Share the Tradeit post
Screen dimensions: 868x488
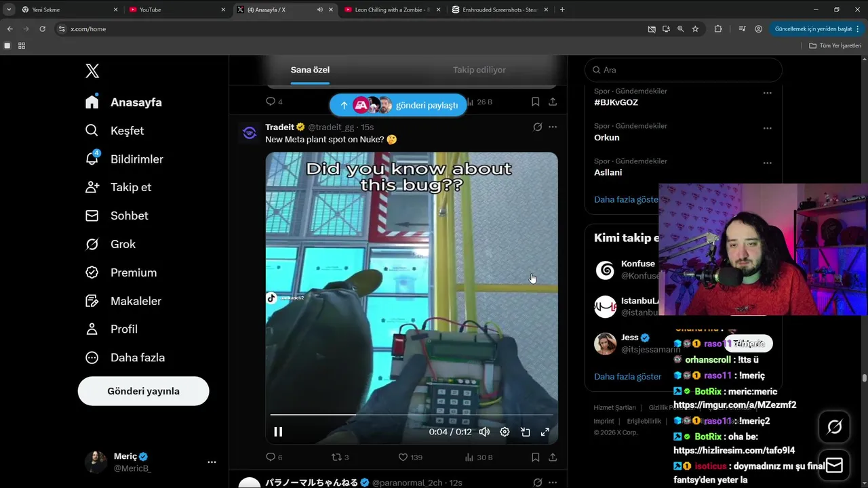tap(553, 457)
